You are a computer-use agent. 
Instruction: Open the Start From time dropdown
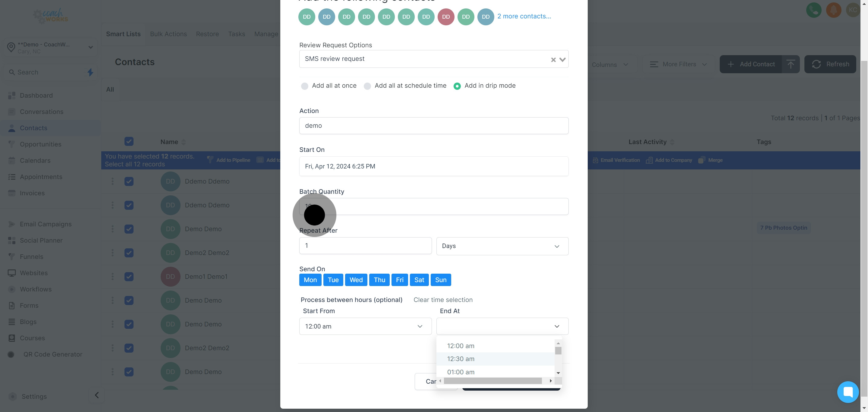pyautogui.click(x=365, y=326)
